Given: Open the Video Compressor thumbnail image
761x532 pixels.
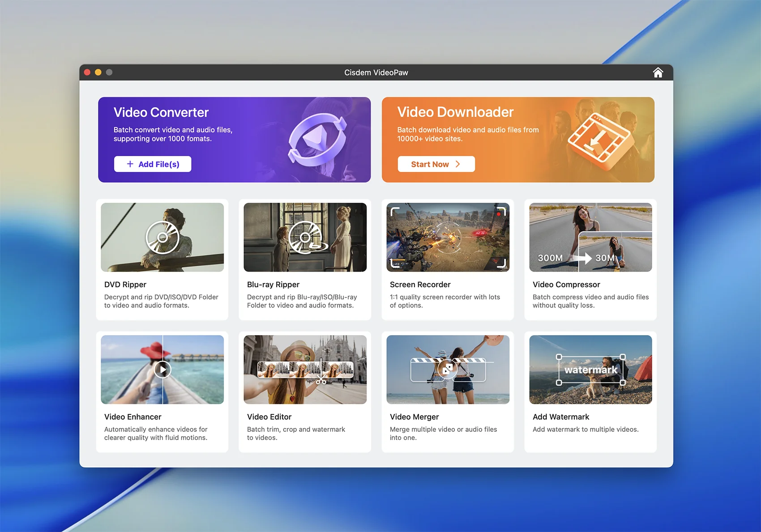Looking at the screenshot, I should [590, 237].
